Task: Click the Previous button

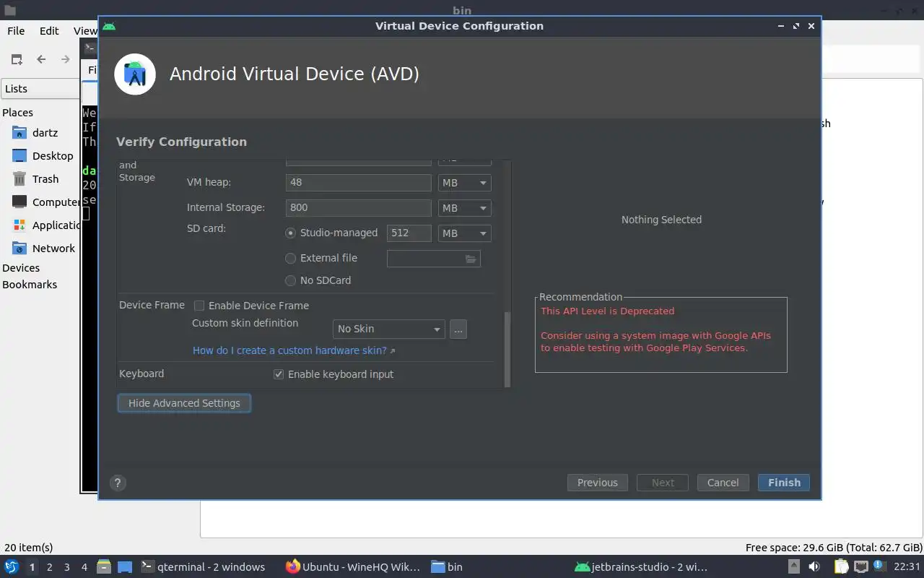Action: (x=598, y=483)
